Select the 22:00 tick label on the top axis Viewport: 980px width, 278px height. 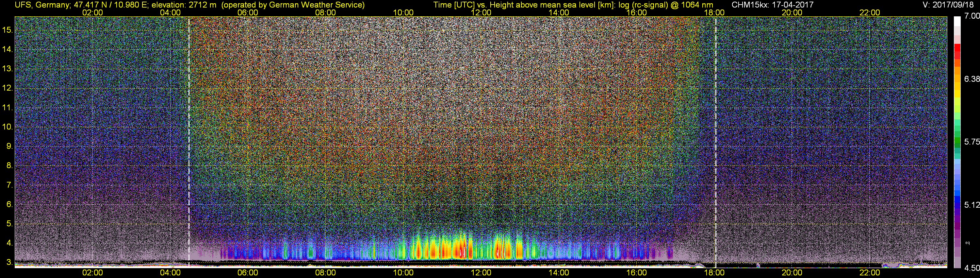click(x=870, y=12)
